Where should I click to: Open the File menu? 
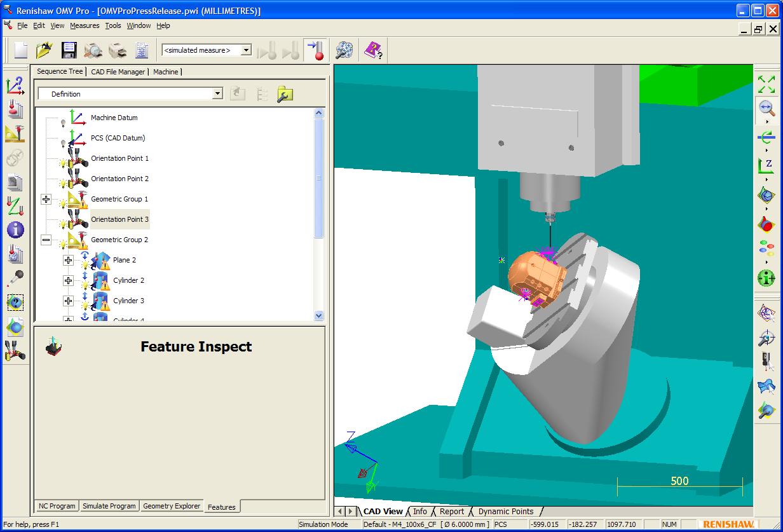pos(22,25)
